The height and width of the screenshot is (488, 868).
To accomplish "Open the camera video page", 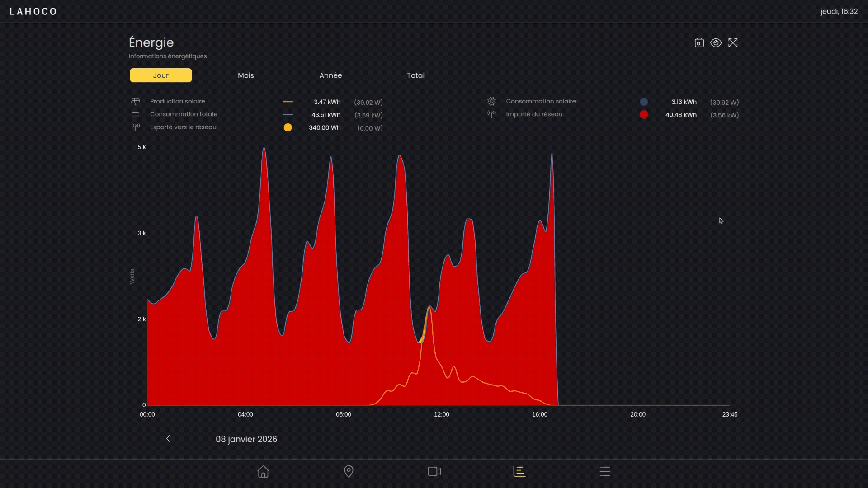I will (x=434, y=472).
